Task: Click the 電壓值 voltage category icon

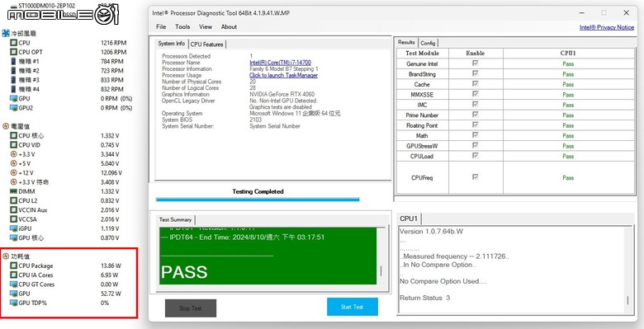Action: click(x=6, y=126)
